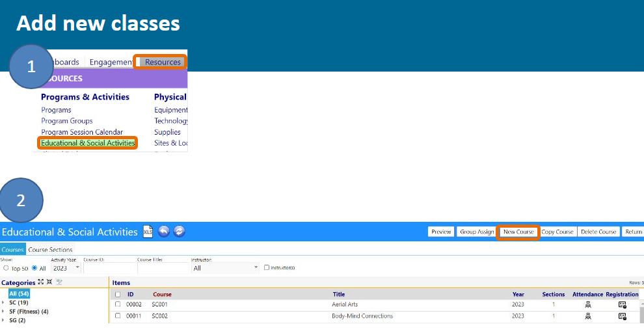Open the Program Session Calendar link
This screenshot has width=644, height=335.
point(82,132)
